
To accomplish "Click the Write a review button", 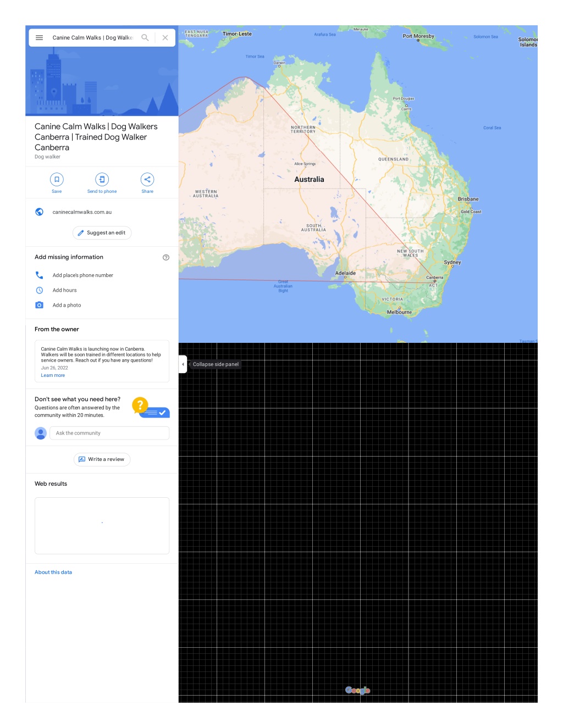I will click(102, 459).
